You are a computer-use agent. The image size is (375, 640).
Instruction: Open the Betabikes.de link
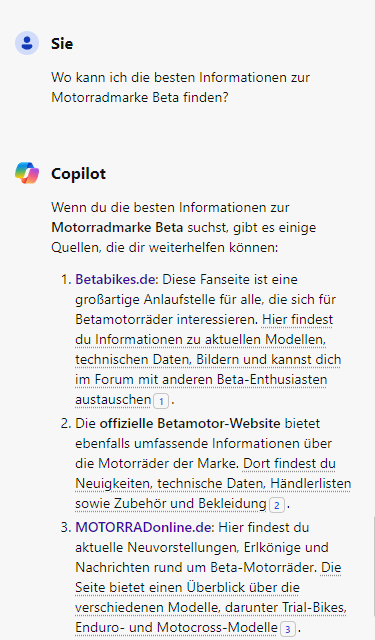[115, 280]
